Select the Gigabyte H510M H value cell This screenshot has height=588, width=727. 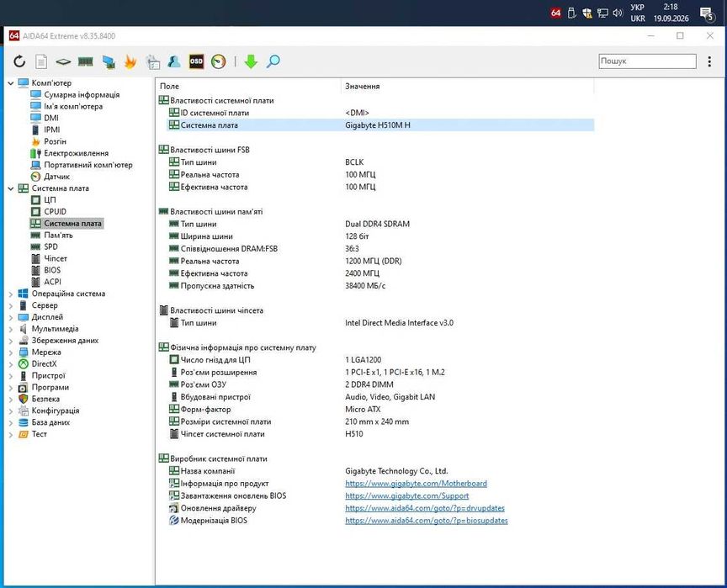(378, 125)
